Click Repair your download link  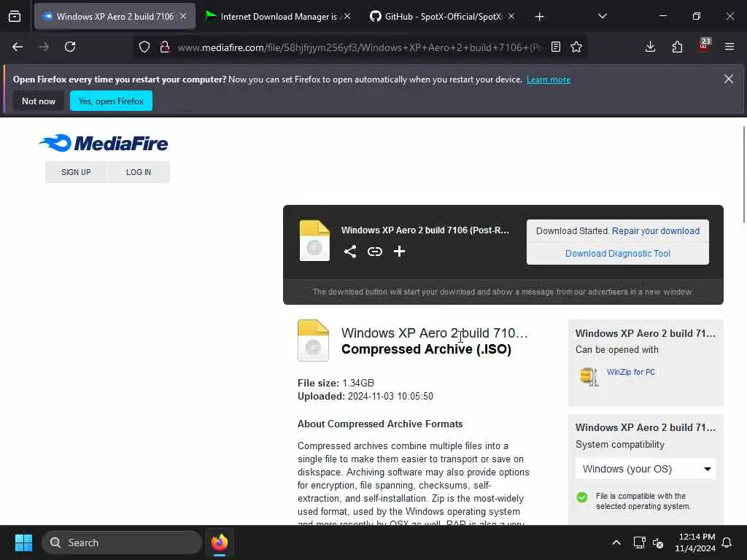coord(656,231)
